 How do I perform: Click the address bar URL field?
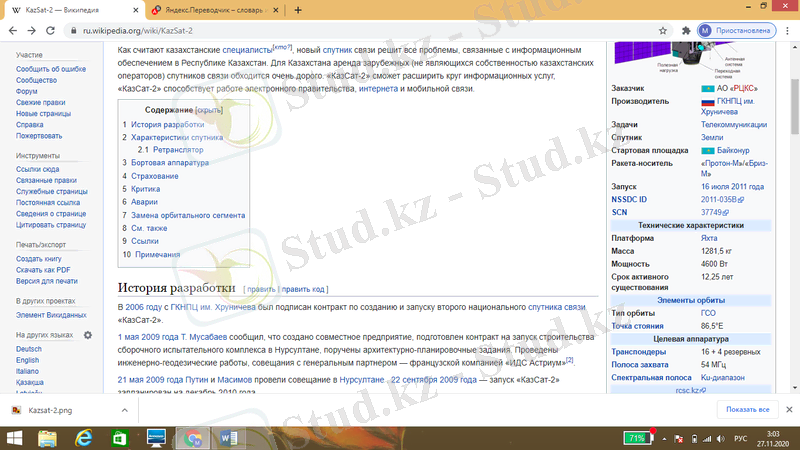pos(367,31)
